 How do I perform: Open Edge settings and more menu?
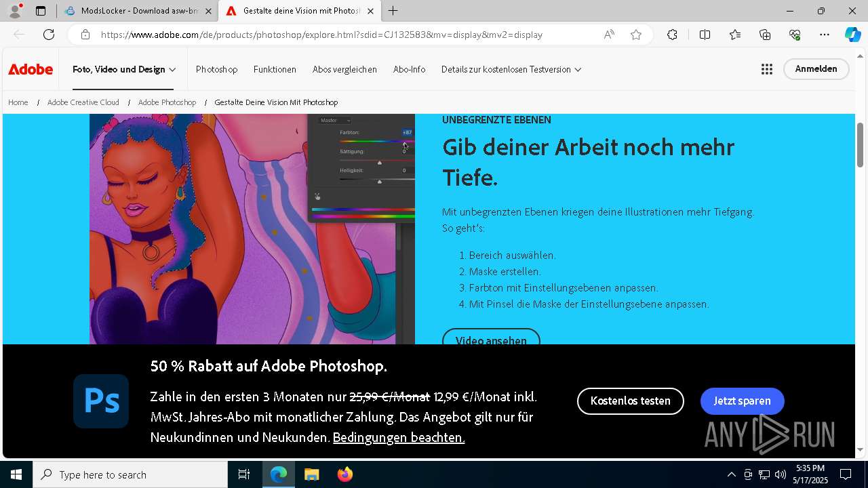(825, 35)
